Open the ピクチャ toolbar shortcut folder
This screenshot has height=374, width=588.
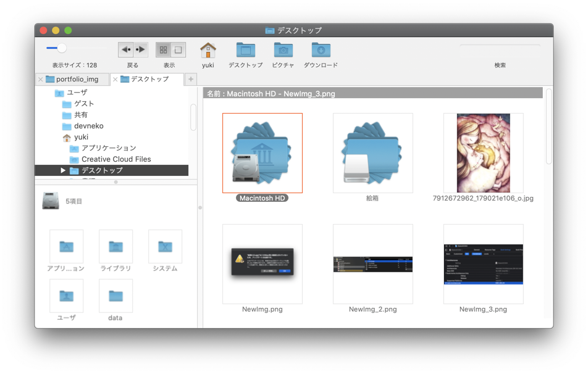283,50
